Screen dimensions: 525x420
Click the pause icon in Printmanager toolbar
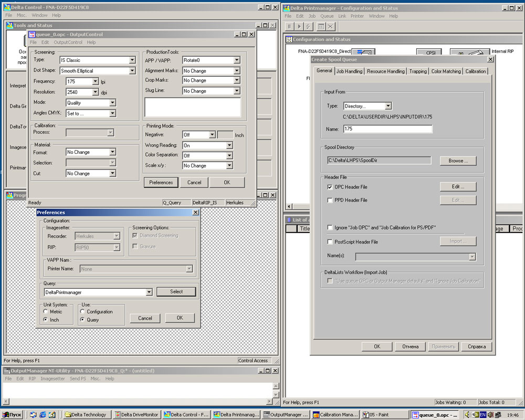coord(289,26)
